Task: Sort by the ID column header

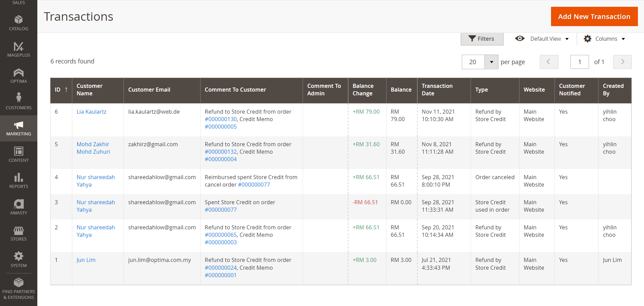Action: click(61, 90)
